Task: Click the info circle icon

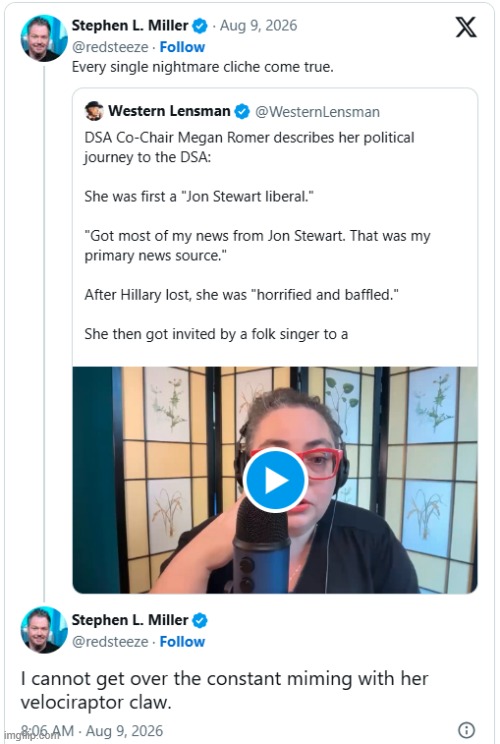Action: pyautogui.click(x=466, y=729)
